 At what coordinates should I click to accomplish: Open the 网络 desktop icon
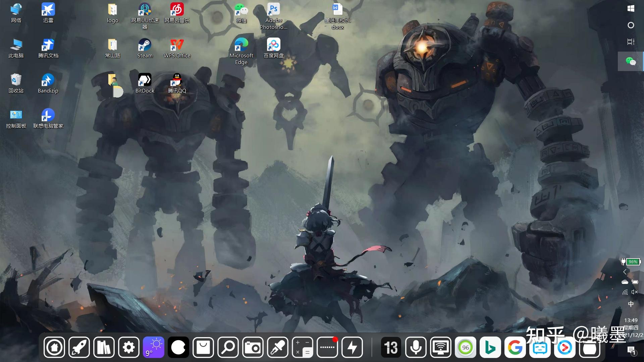[x=16, y=13]
